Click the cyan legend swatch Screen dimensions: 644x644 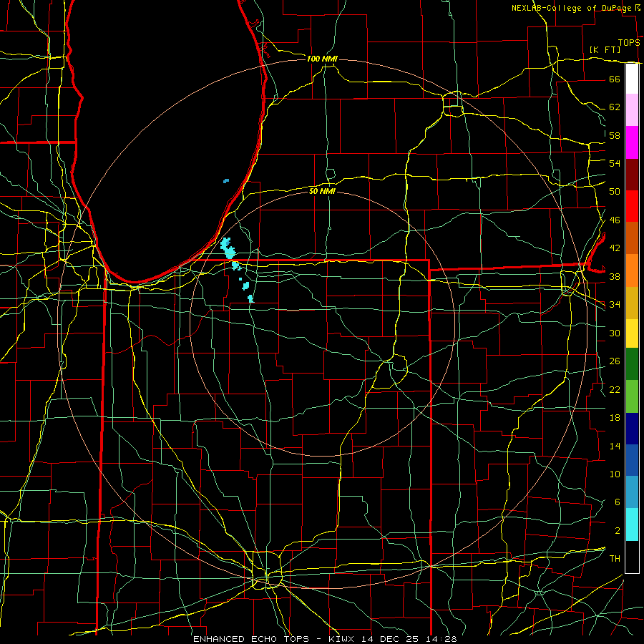click(x=632, y=525)
